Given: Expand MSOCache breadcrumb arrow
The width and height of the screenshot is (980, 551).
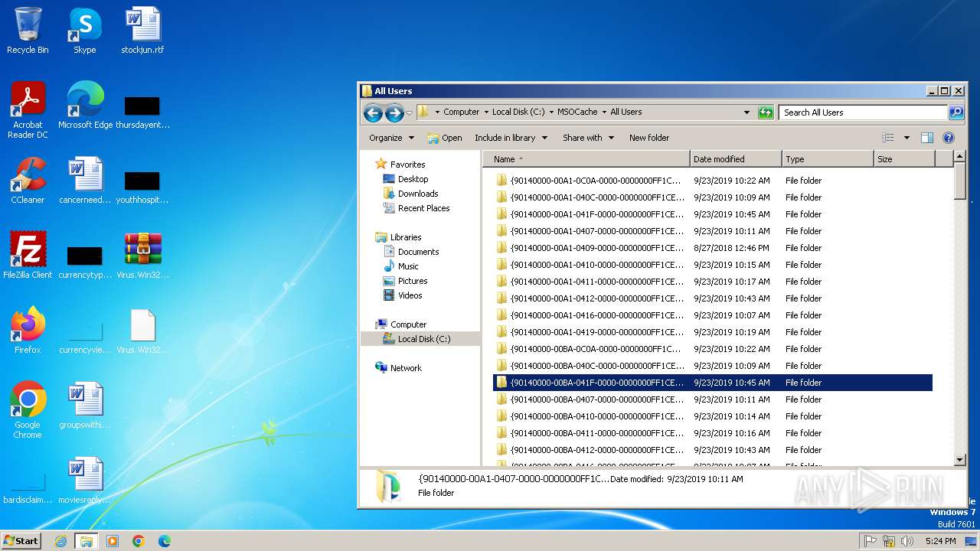Looking at the screenshot, I should [604, 112].
